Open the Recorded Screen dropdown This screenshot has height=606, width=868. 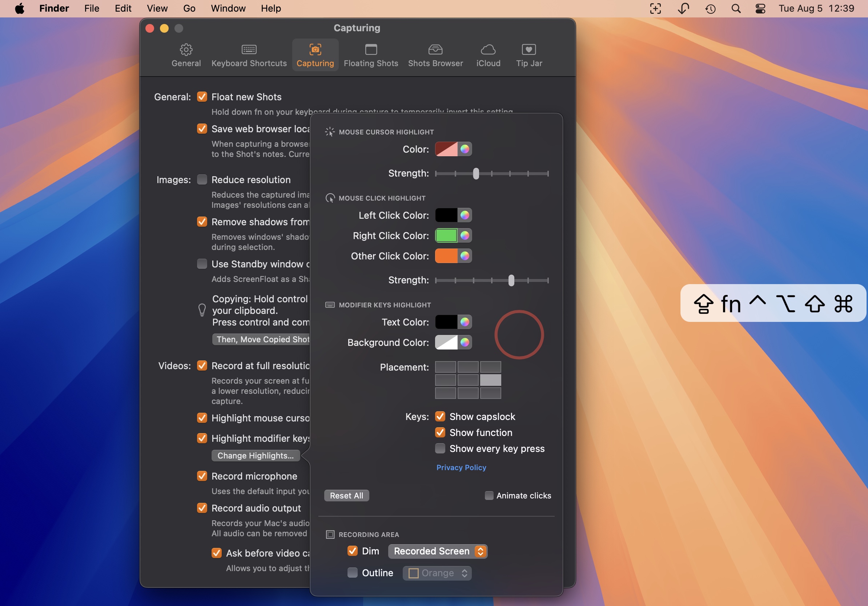(x=437, y=552)
